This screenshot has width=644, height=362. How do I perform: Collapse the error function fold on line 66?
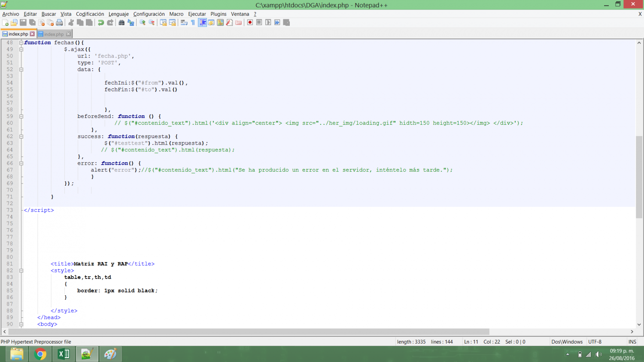(21, 163)
